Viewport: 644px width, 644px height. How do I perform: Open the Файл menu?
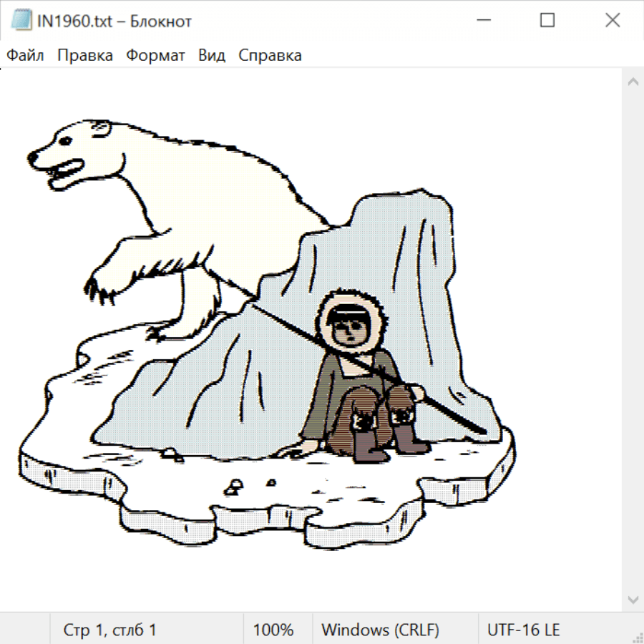[x=26, y=56]
